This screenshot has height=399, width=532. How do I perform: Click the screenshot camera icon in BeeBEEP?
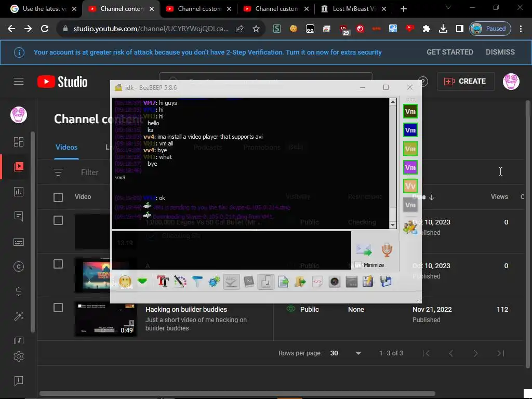pos(335,281)
